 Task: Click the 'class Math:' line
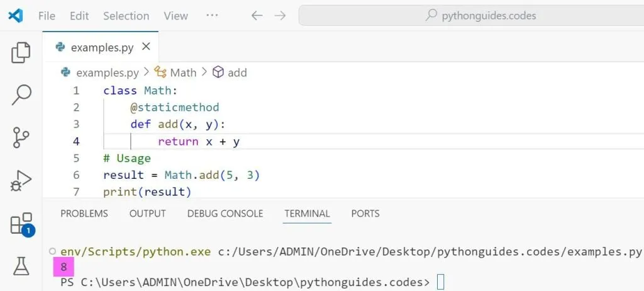pos(140,91)
